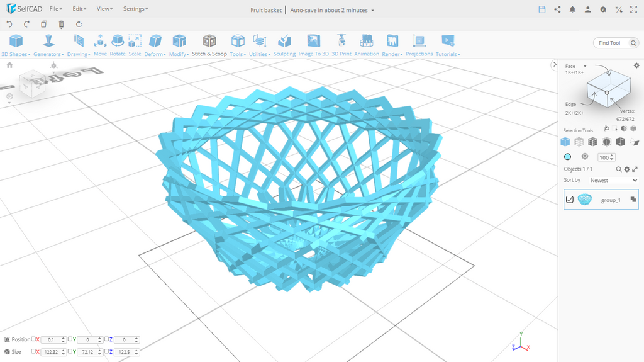Open the Settings menu
644x362 pixels.
click(135, 9)
